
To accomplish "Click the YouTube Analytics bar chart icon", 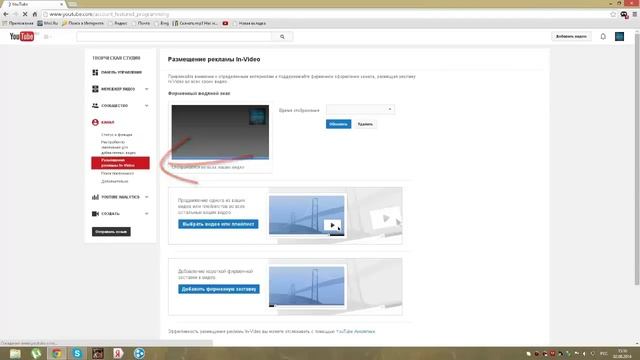I will (x=95, y=197).
